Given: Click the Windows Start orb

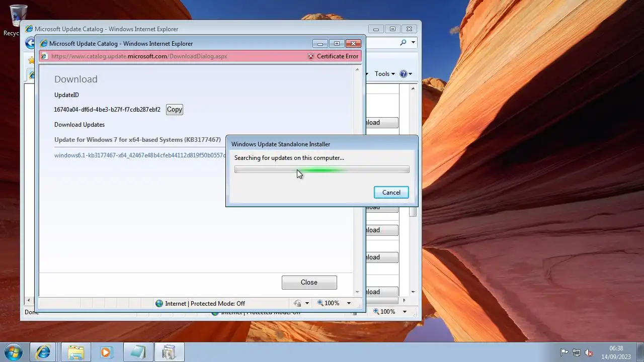Looking at the screenshot, I should click(13, 352).
